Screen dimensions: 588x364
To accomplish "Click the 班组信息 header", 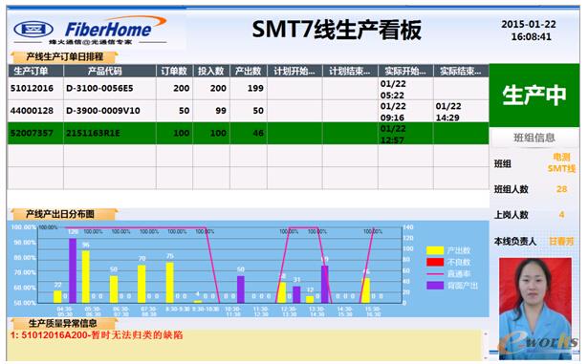I will (x=534, y=138).
